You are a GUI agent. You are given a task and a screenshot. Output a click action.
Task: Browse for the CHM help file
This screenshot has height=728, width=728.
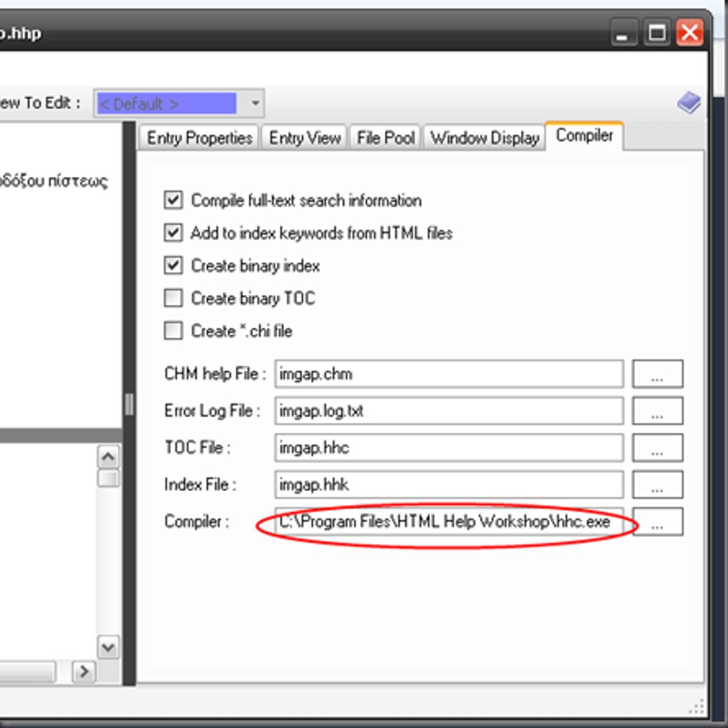pos(657,374)
